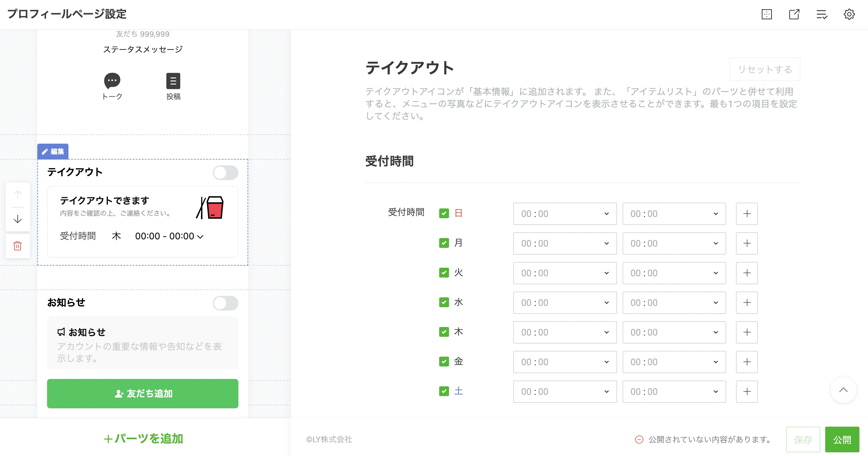The image size is (868, 456).
Task: Click the megaphone icon in the お知らせ card
Action: 61,332
